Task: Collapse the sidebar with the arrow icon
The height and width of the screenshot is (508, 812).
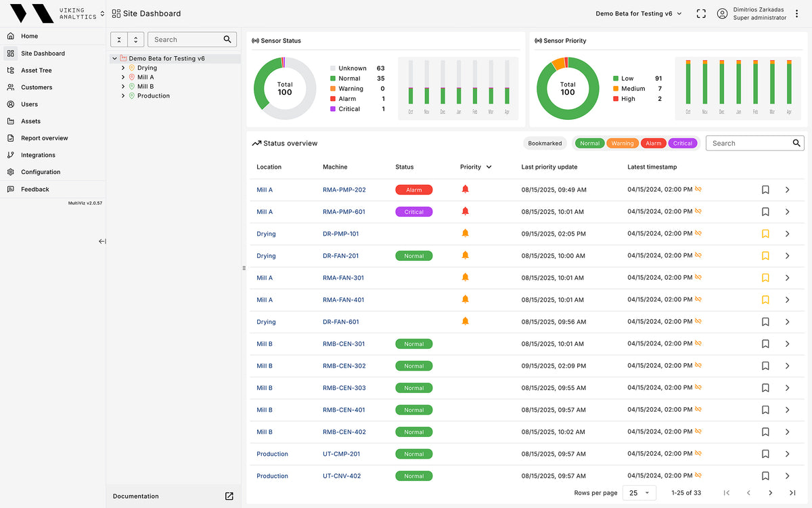Action: click(x=102, y=241)
